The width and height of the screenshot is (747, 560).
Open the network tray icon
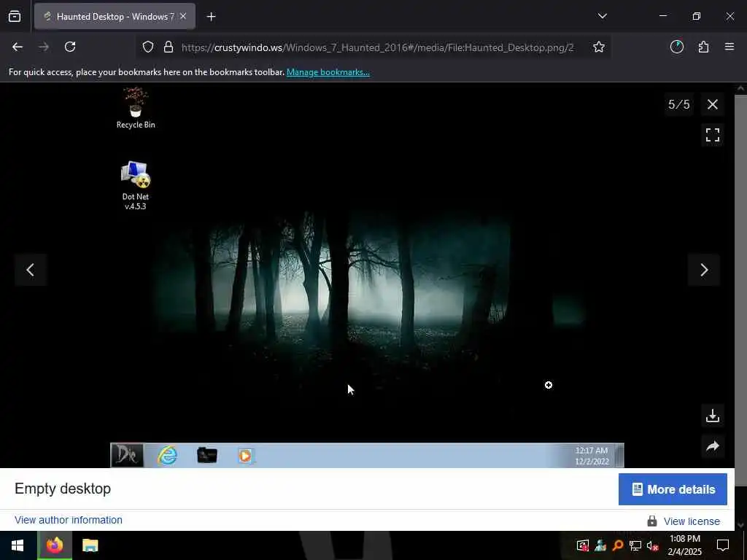635,545
